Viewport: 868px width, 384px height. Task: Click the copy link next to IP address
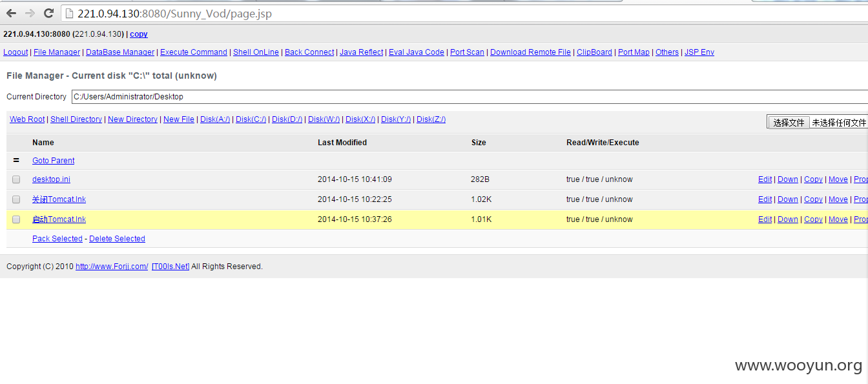(139, 34)
